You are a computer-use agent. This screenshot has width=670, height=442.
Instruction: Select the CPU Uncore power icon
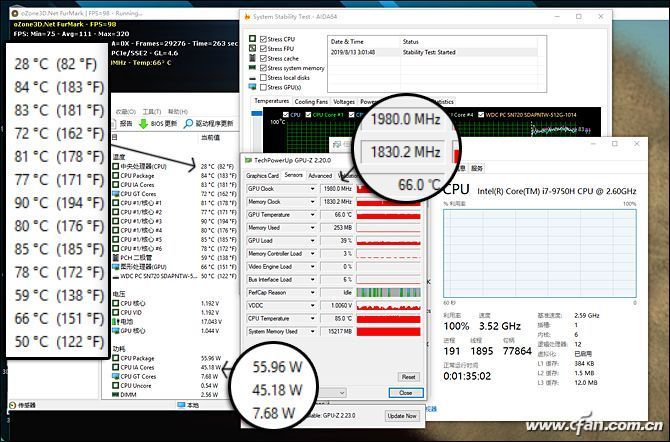[x=115, y=386]
